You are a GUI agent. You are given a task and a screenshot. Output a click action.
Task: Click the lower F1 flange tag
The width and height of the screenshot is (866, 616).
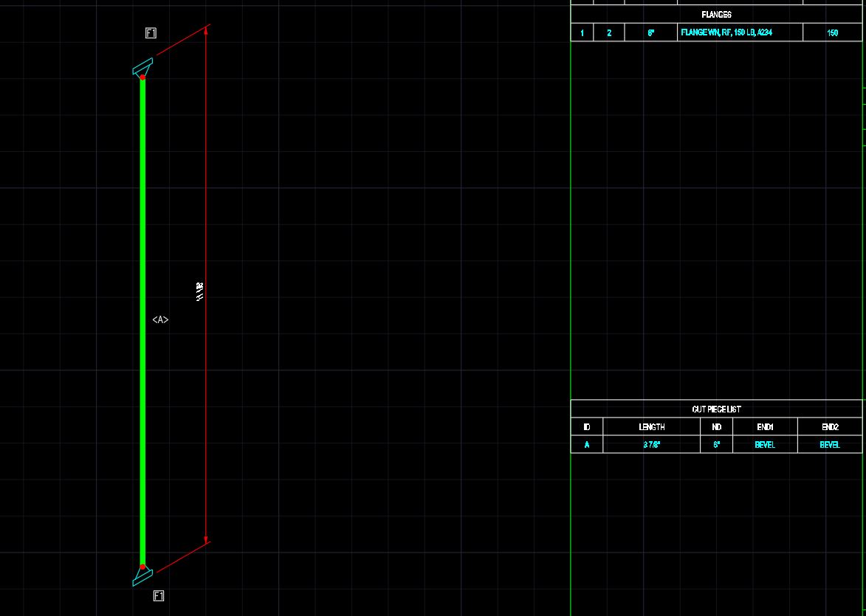click(x=158, y=595)
